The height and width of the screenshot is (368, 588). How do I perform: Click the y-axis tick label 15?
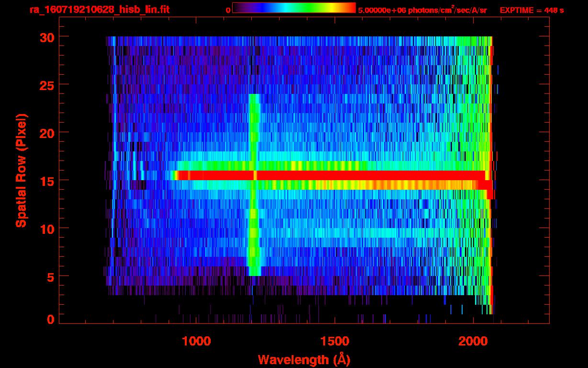46,181
